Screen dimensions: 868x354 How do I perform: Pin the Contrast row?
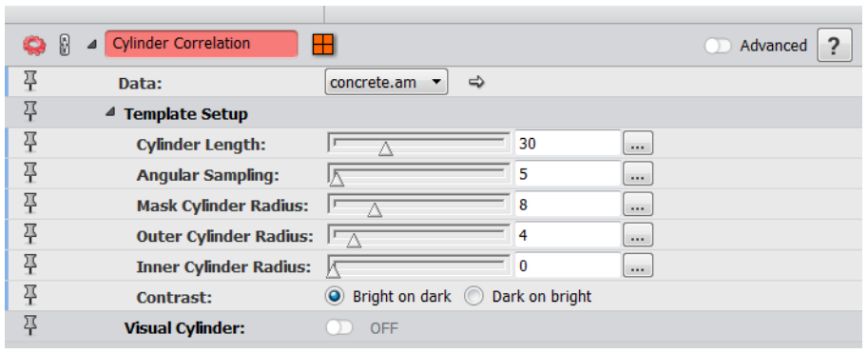pyautogui.click(x=31, y=297)
